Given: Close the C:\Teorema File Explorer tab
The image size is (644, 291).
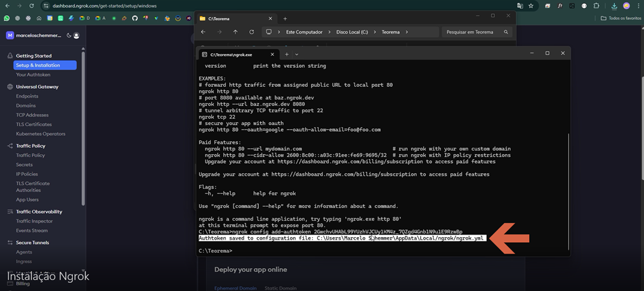Looking at the screenshot, I should [270, 18].
